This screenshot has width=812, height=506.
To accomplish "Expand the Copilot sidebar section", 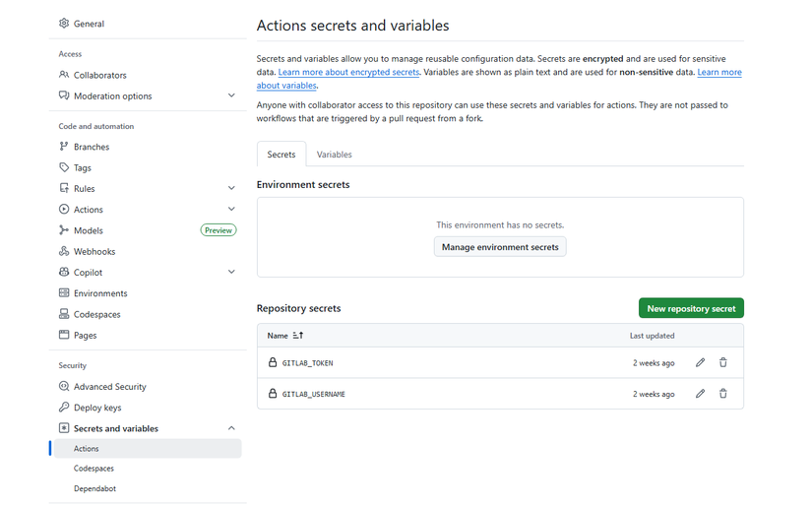I will 231,272.
